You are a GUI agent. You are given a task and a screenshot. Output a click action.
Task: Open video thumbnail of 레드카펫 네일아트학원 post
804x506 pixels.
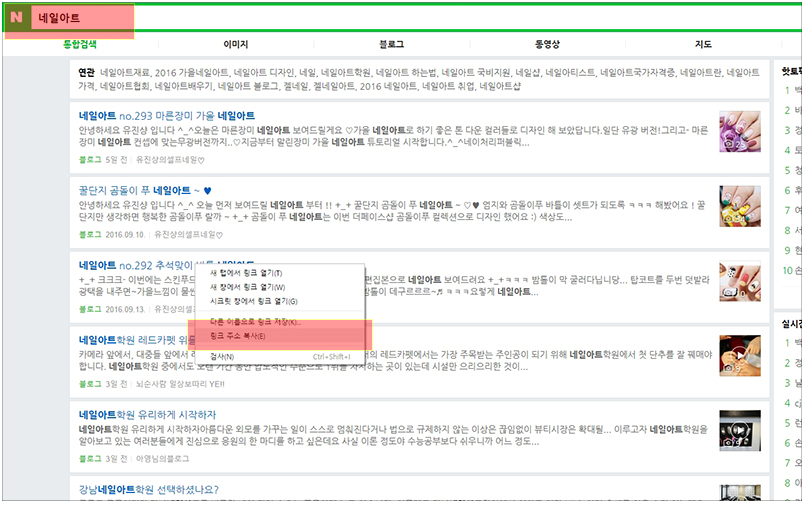740,355
